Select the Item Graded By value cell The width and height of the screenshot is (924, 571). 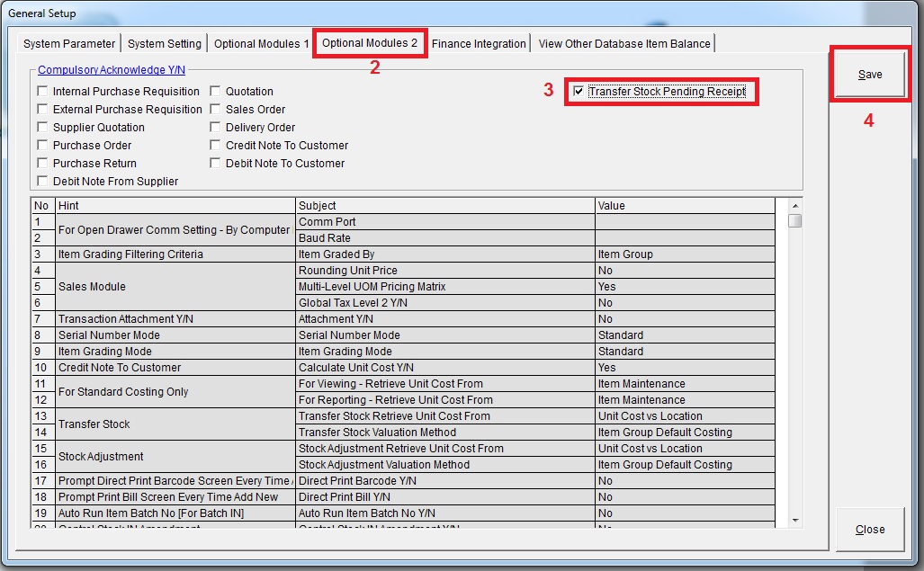pos(684,254)
